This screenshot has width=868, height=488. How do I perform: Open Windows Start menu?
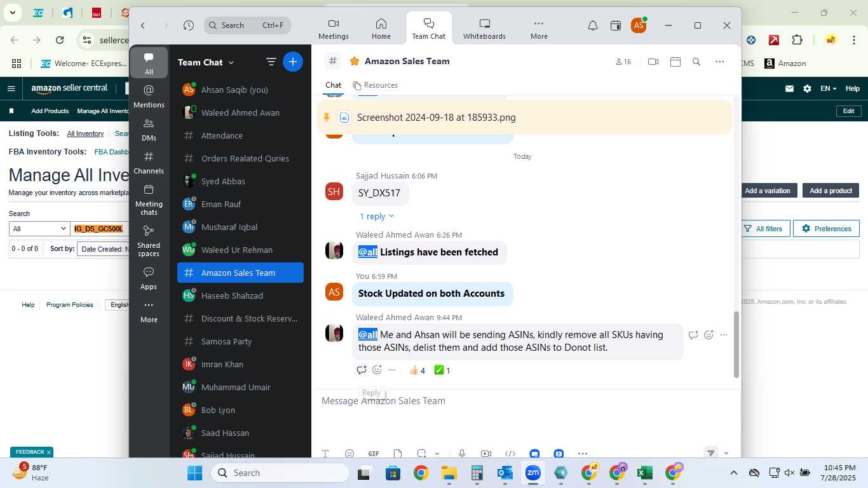tap(194, 473)
